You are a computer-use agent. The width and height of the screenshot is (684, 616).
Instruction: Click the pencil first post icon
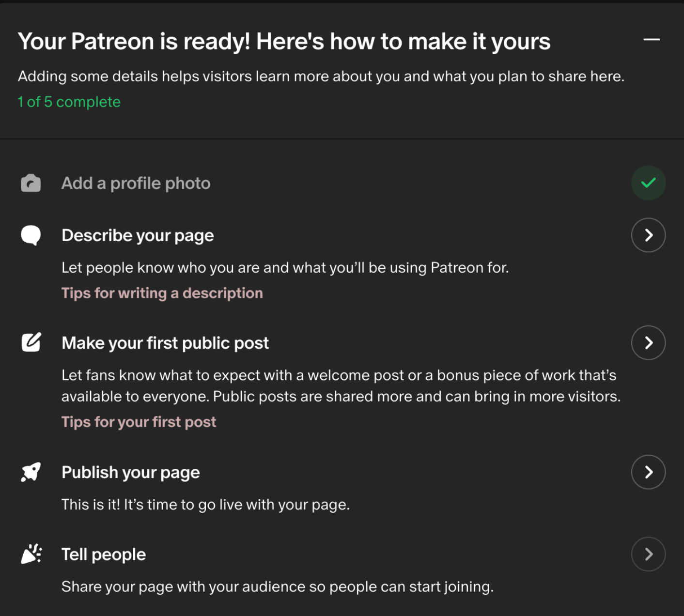pyautogui.click(x=31, y=342)
